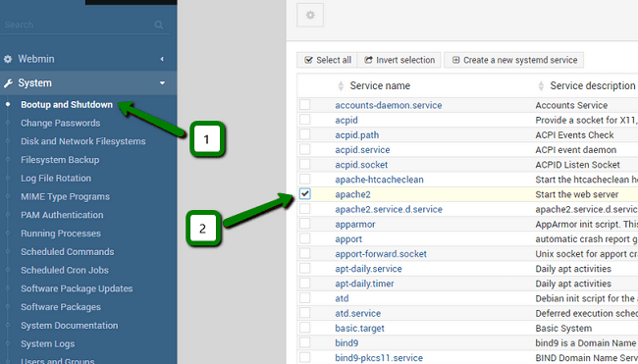Click the search magnifier icon
The height and width of the screenshot is (364, 638).
(159, 25)
